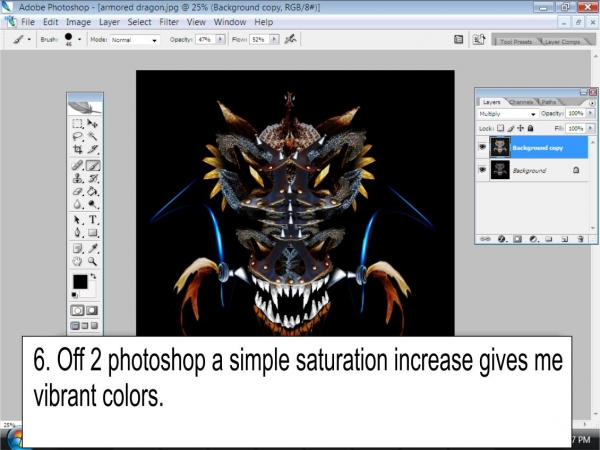Image resolution: width=600 pixels, height=450 pixels.
Task: Toggle the Brushes palette button
Action: click(458, 39)
